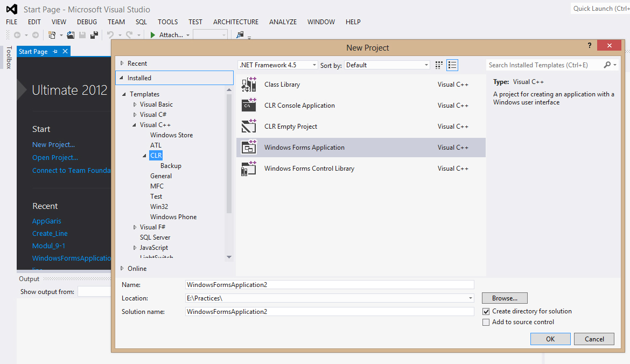Screen dimensions: 630x364
Task: Open the ANALYZE menu
Action: click(283, 22)
